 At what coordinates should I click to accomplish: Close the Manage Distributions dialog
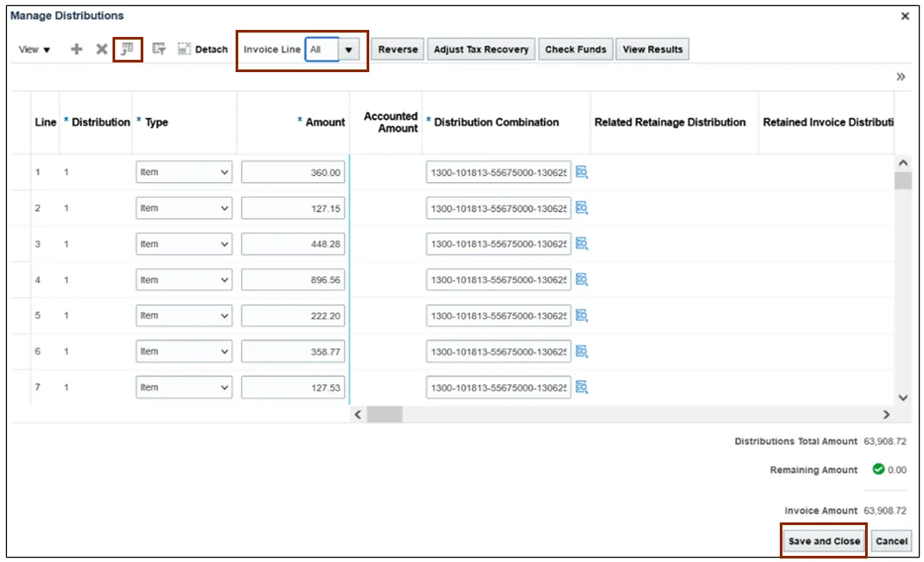(x=906, y=16)
